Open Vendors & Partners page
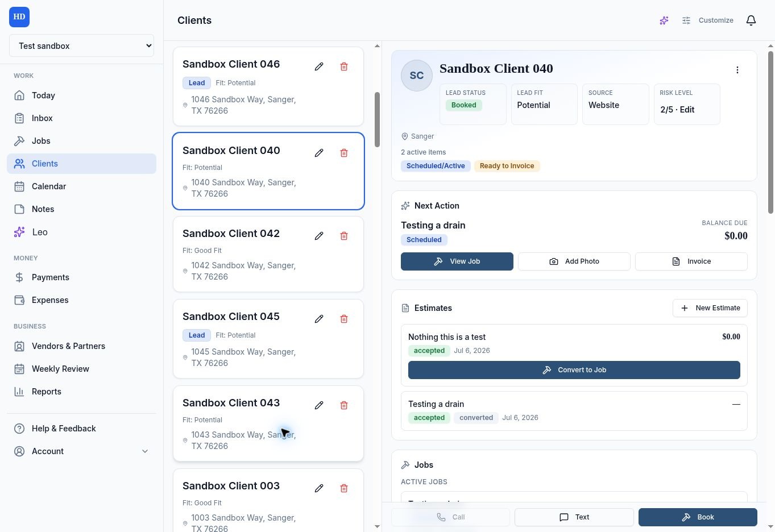This screenshot has height=532, width=775. pyautogui.click(x=81, y=346)
